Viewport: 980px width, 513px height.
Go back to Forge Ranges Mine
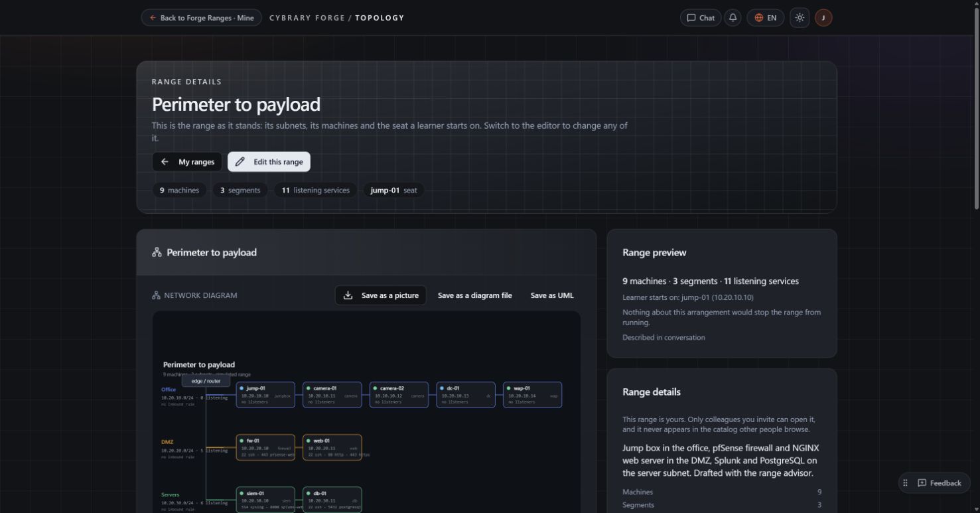coord(202,18)
